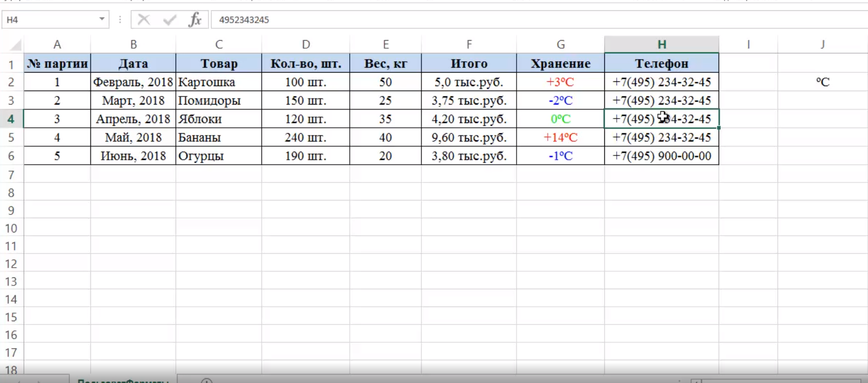
Task: Select the green '0°C' storage cell
Action: 560,119
